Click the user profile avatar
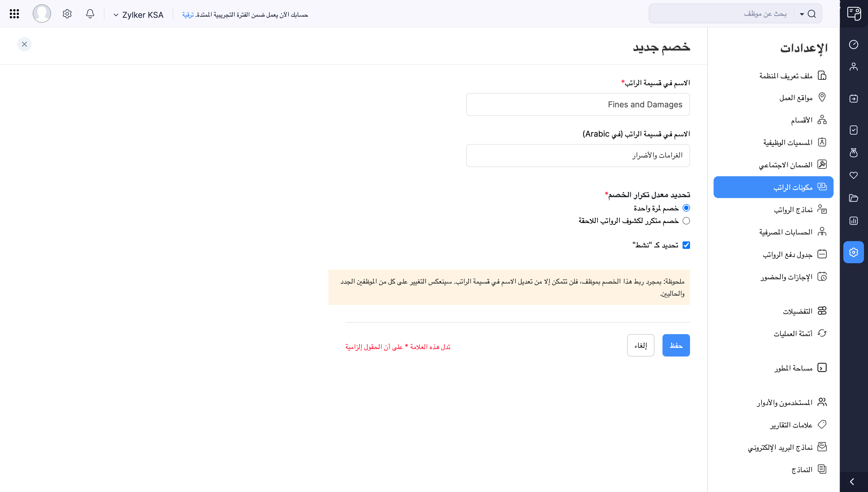The height and width of the screenshot is (492, 868). point(42,13)
